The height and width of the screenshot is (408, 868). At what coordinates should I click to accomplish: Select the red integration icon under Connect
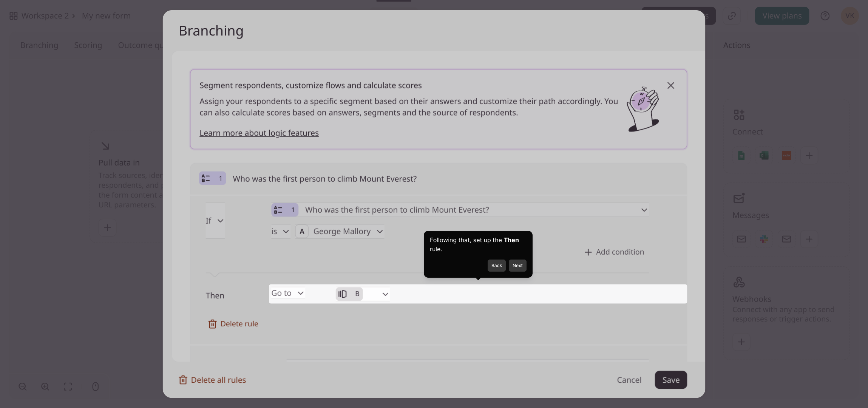click(786, 156)
